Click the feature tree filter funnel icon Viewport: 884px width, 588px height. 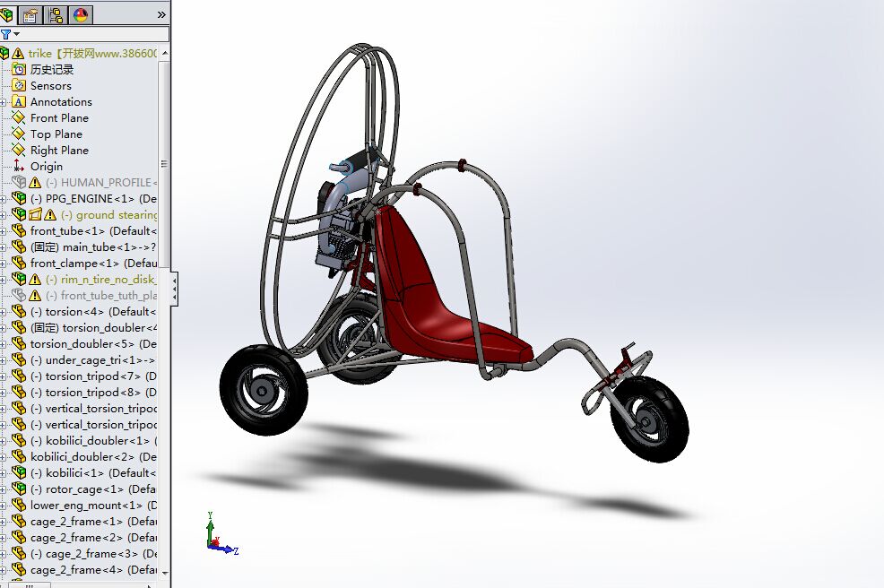click(5, 34)
